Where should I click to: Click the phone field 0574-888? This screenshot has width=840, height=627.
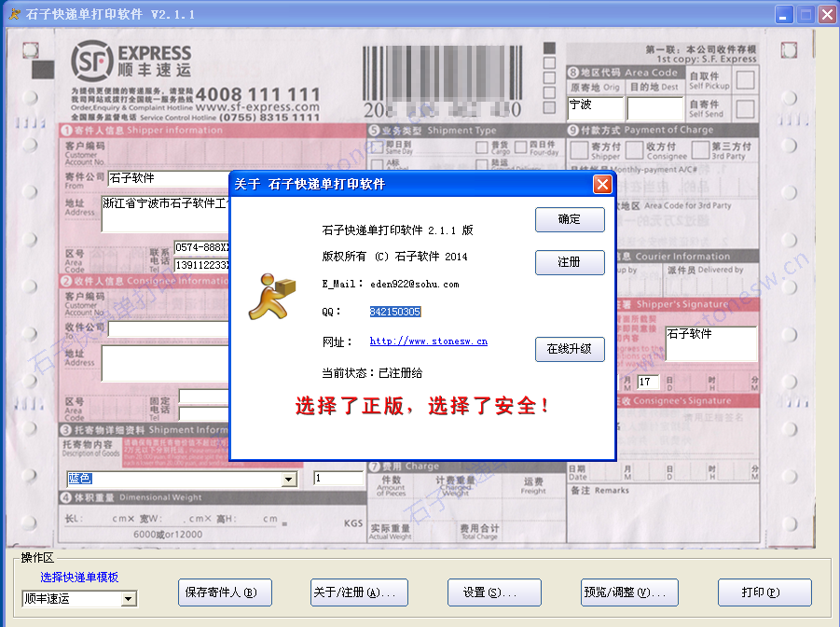click(x=202, y=247)
